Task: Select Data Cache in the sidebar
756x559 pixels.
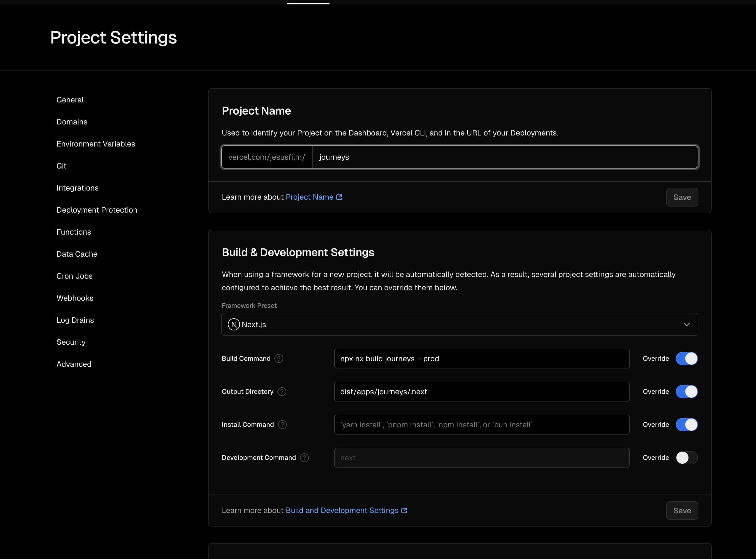Action: click(77, 254)
